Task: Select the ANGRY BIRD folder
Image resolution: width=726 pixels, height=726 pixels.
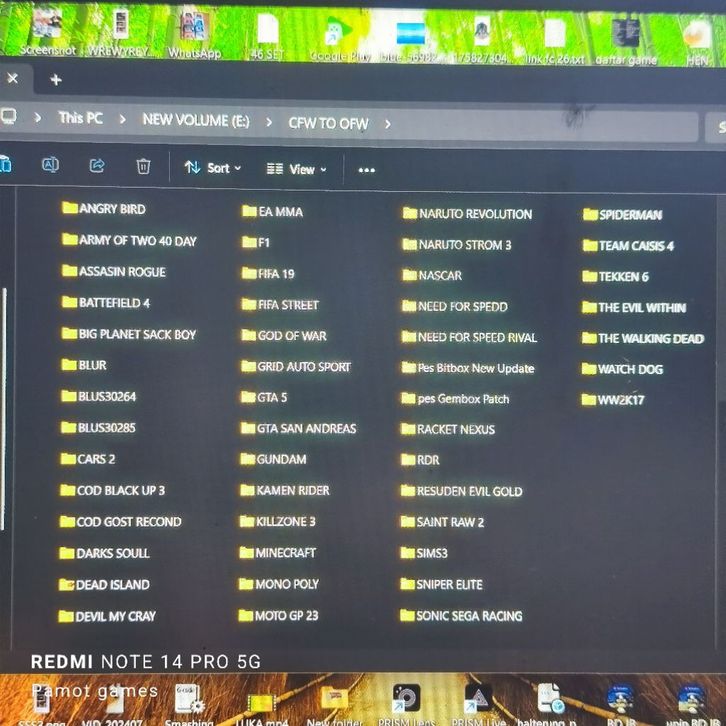Action: click(x=111, y=209)
